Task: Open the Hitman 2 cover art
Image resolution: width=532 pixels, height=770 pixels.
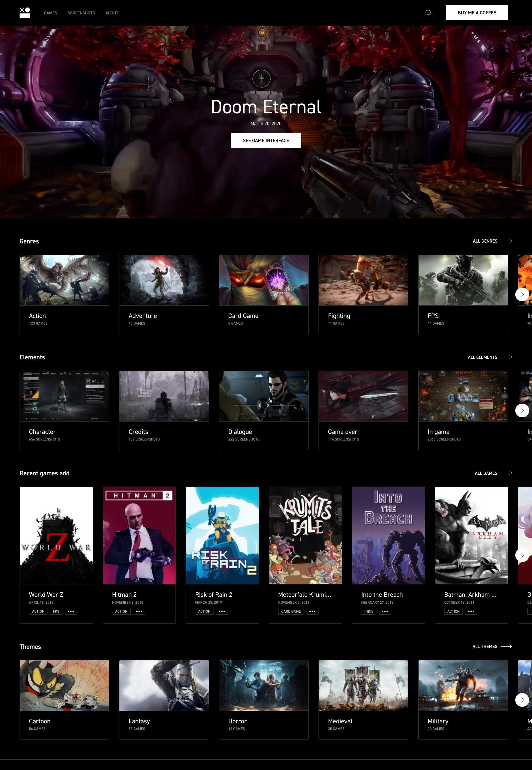Action: 139,535
